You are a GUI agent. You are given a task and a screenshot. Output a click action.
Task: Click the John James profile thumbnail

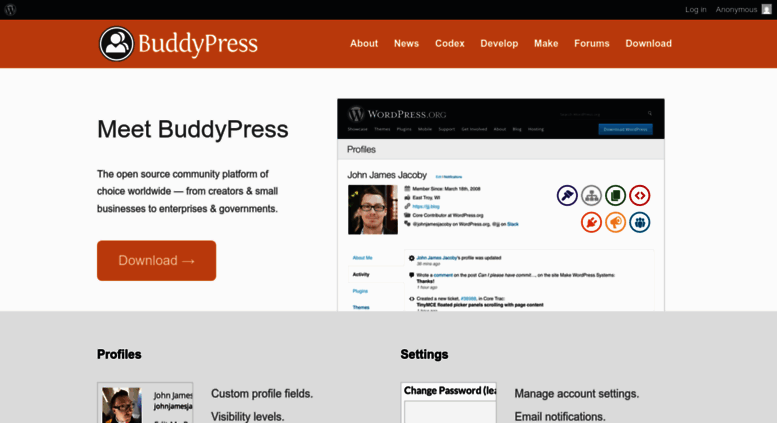click(145, 403)
